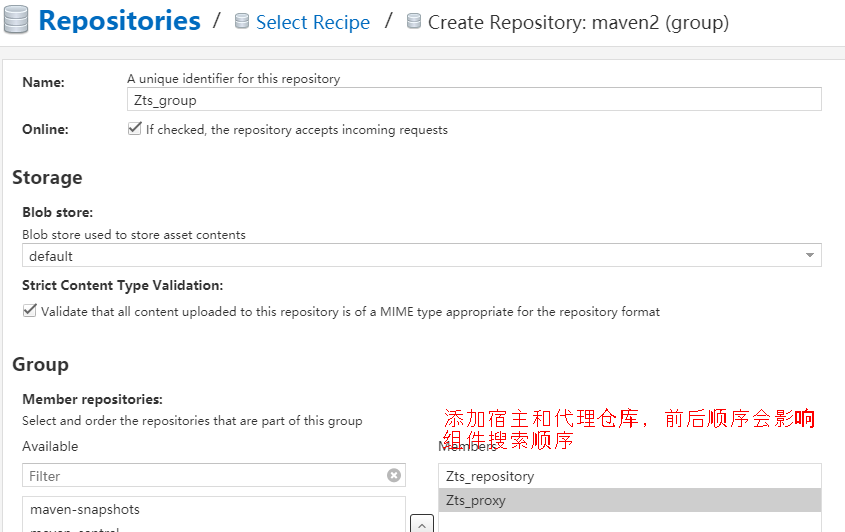Viewport: 845px width, 532px height.
Task: Click the Blob store combo box showing default
Action: click(x=421, y=255)
